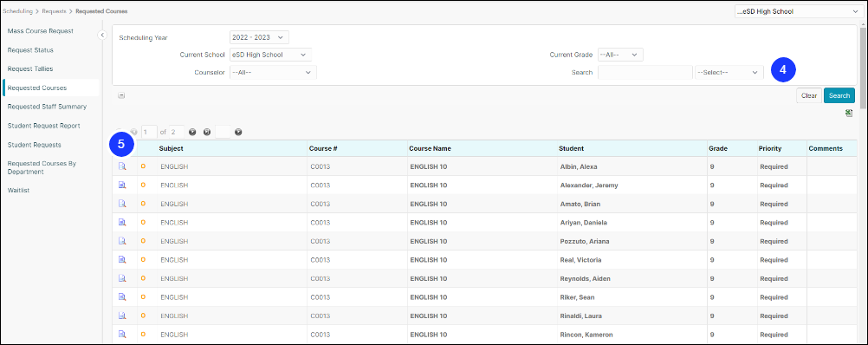
Task: Click orange status icon in Real, Victoria row
Action: coord(144,259)
